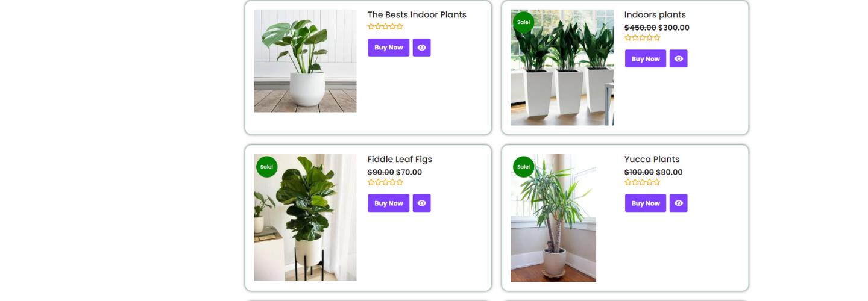Click Buy Now under Fiddle Leaf Figs
This screenshot has width=868, height=301.
(x=388, y=203)
